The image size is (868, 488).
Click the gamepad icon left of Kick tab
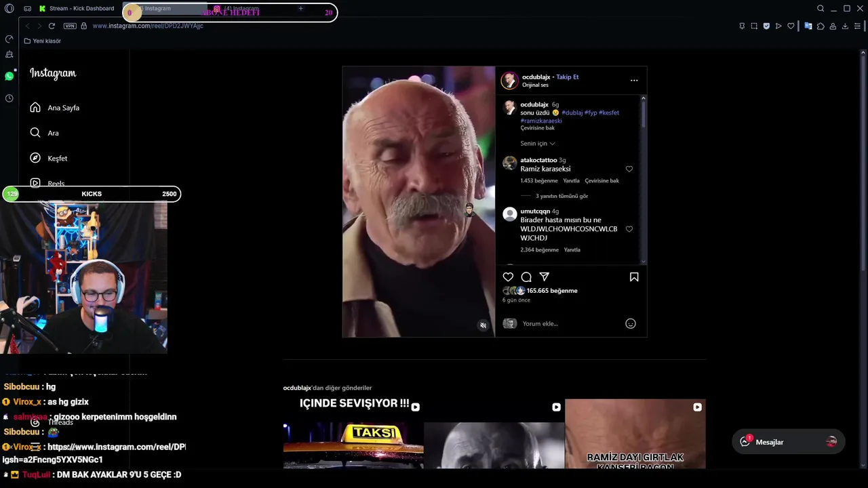[27, 9]
